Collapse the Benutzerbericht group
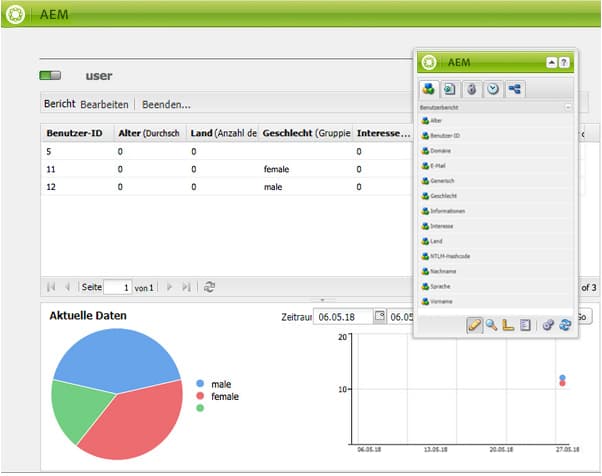The image size is (602, 476). click(x=568, y=107)
